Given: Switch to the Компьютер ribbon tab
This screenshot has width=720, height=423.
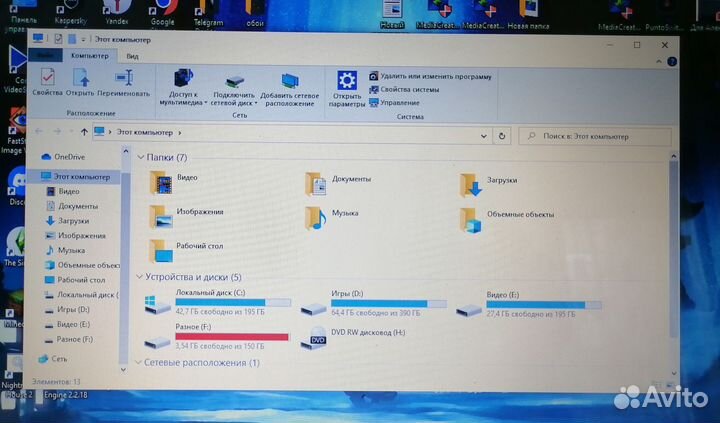Looking at the screenshot, I should (90, 56).
